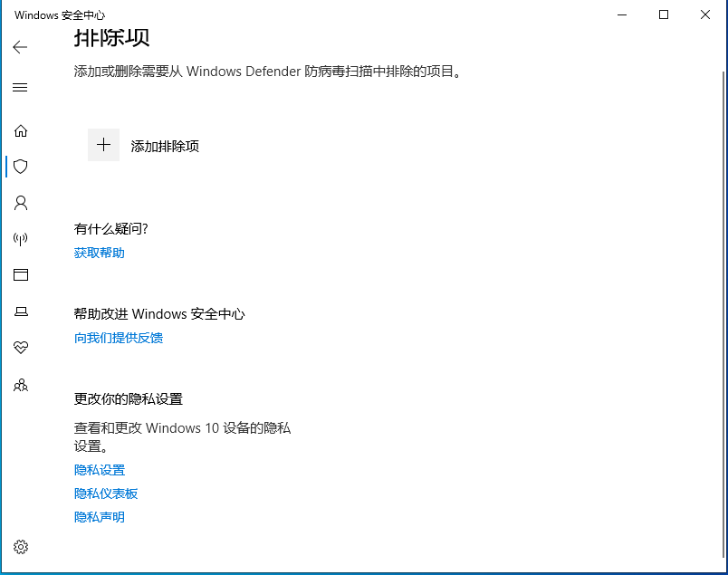Open Device performance & health heart icon

pyautogui.click(x=21, y=347)
